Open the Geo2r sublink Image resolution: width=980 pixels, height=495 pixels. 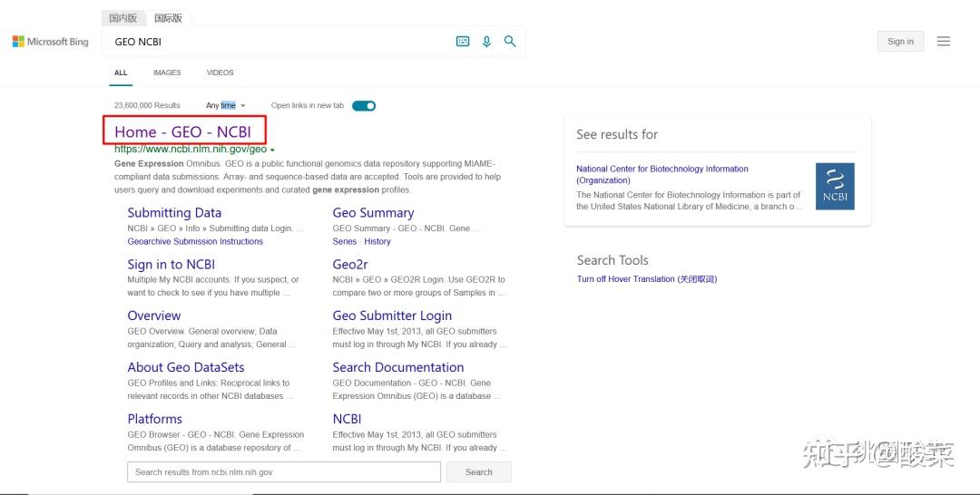click(x=350, y=264)
